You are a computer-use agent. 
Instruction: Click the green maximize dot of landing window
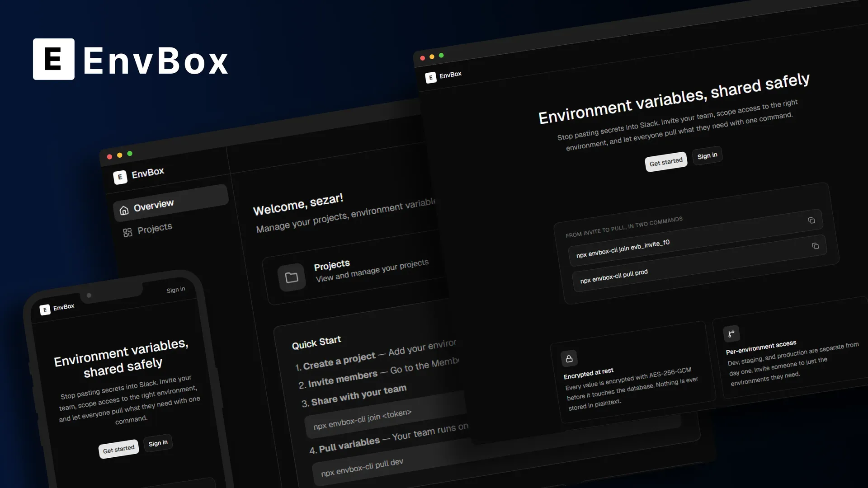(441, 55)
